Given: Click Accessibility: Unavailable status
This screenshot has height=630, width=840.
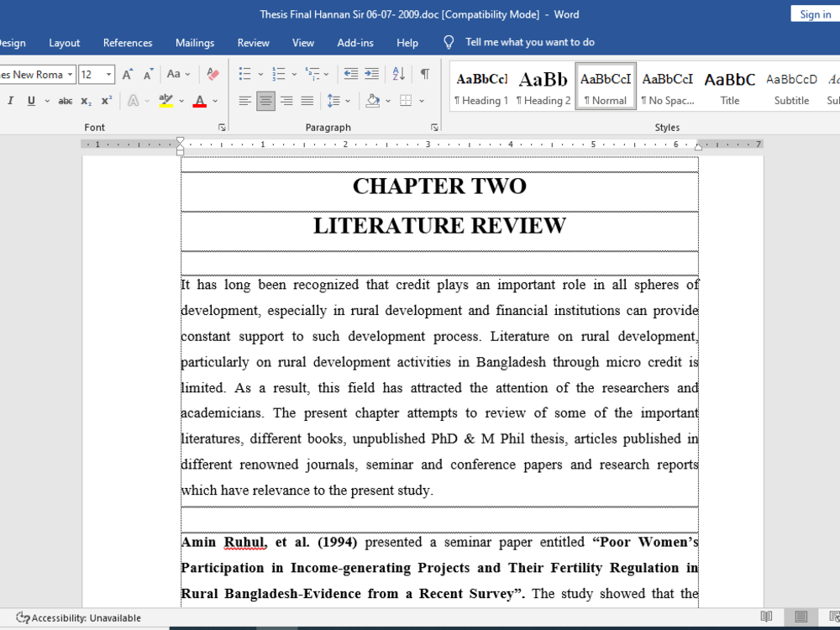Looking at the screenshot, I should (x=79, y=617).
